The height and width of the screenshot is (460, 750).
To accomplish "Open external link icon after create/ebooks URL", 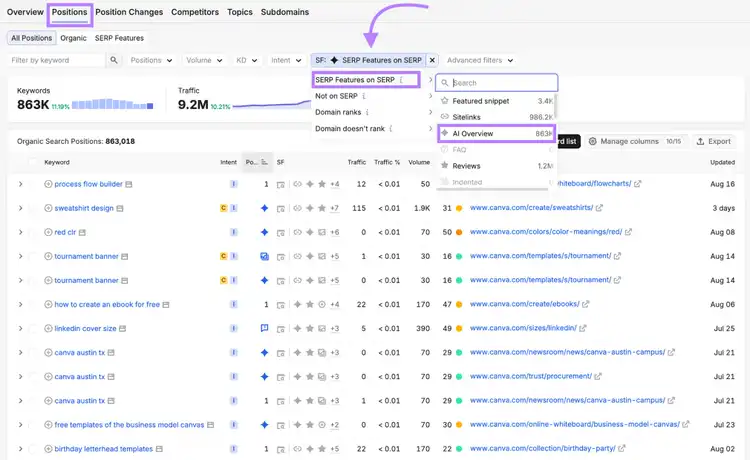I will tap(585, 304).
